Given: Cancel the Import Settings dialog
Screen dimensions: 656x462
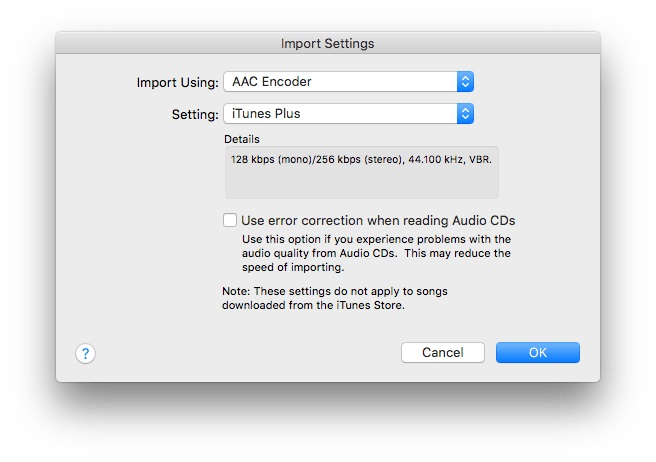Looking at the screenshot, I should [443, 352].
